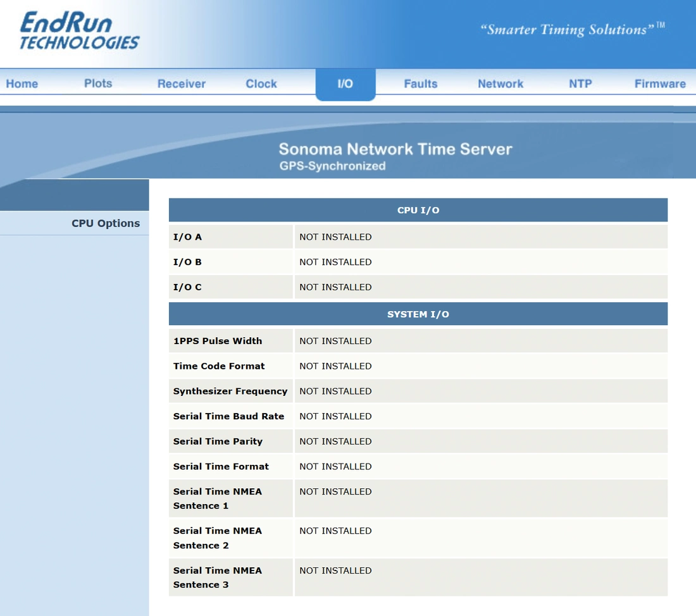696x616 pixels.
Task: Click the Serial Time Format NOT INSTALLED value
Action: coord(335,467)
